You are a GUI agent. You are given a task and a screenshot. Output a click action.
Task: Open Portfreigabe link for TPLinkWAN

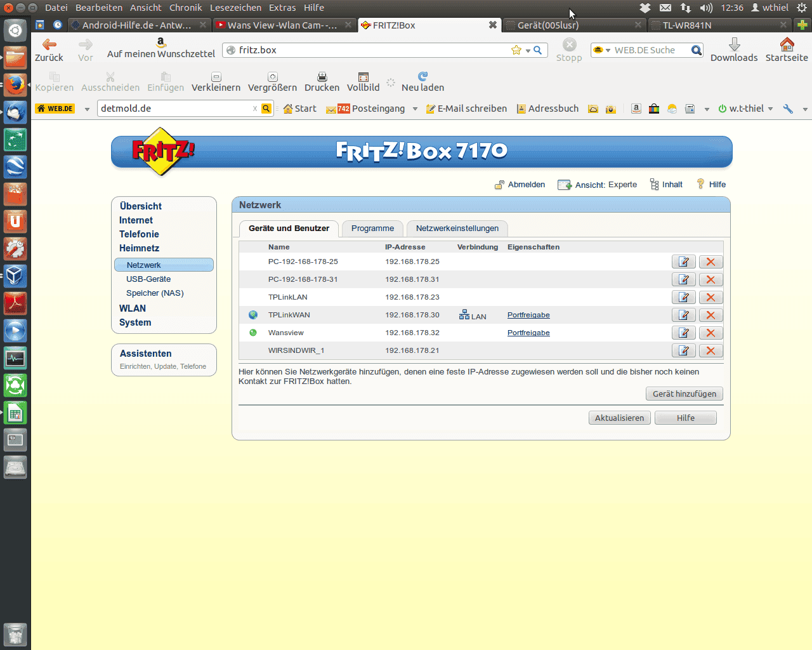528,315
